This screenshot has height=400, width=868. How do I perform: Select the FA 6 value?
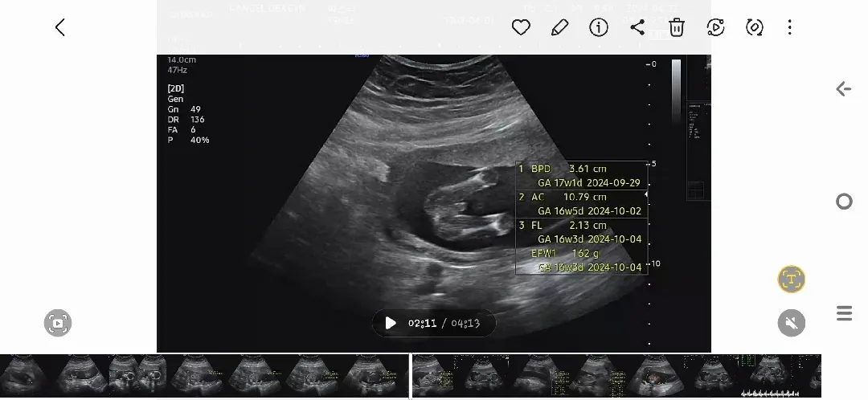click(182, 130)
